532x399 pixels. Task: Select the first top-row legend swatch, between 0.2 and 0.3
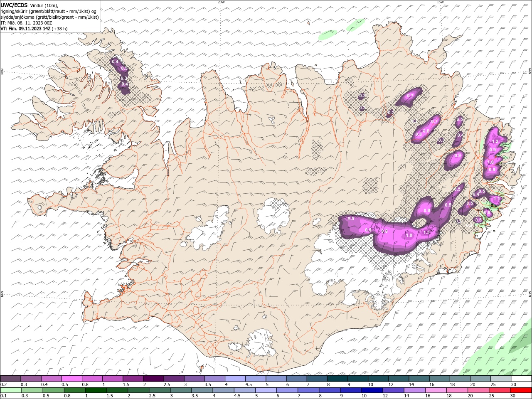[x=10, y=378]
